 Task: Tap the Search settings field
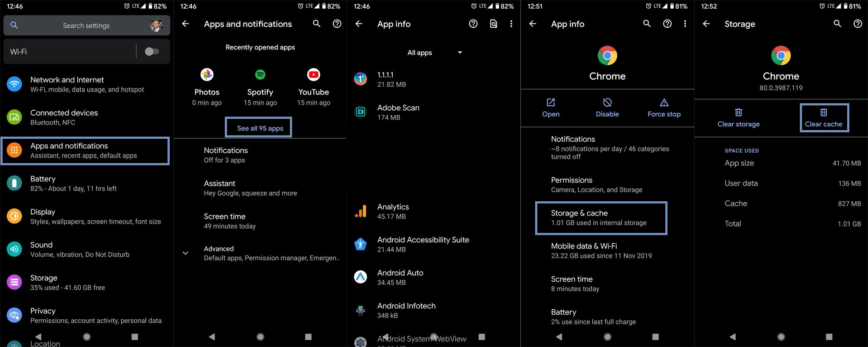pos(86,26)
